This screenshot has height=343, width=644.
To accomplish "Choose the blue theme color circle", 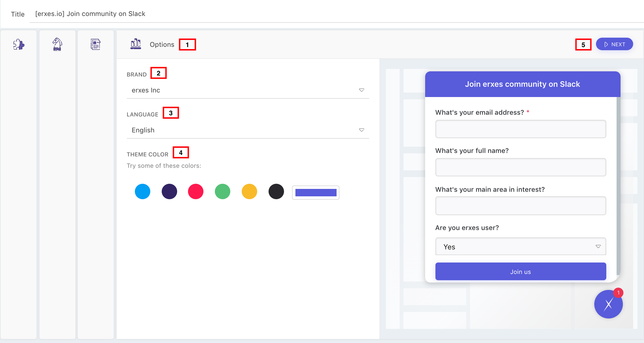I will pos(143,191).
